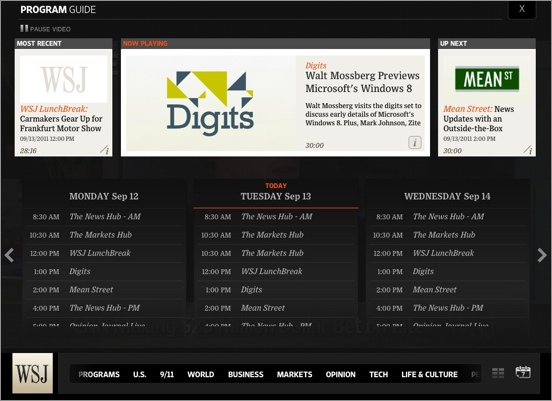Open Wednesday 1:00 PM Digits

tap(448, 271)
